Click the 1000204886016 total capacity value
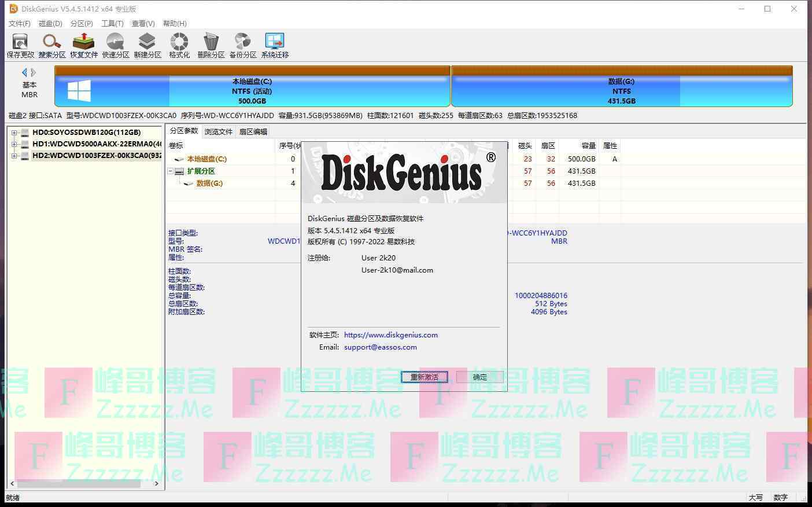 541,296
